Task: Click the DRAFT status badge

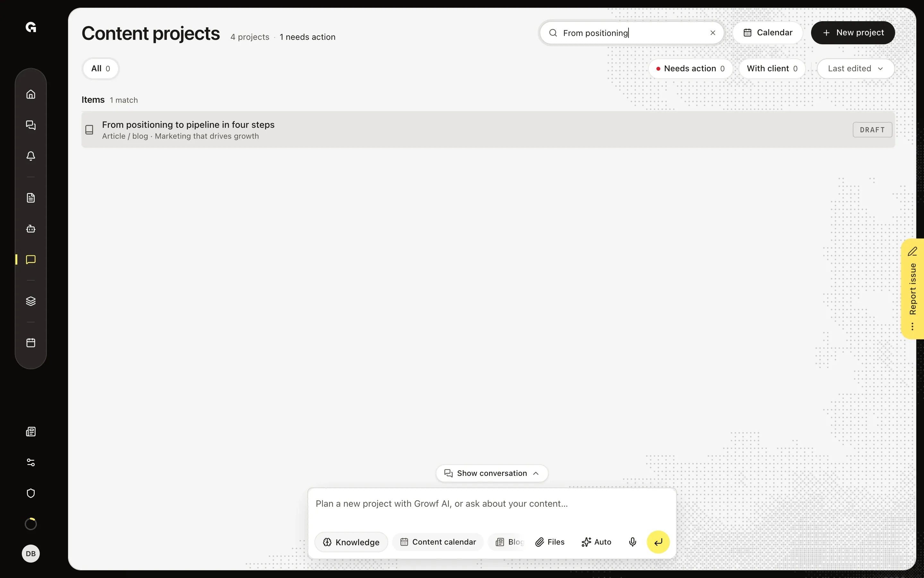Action: (x=872, y=130)
